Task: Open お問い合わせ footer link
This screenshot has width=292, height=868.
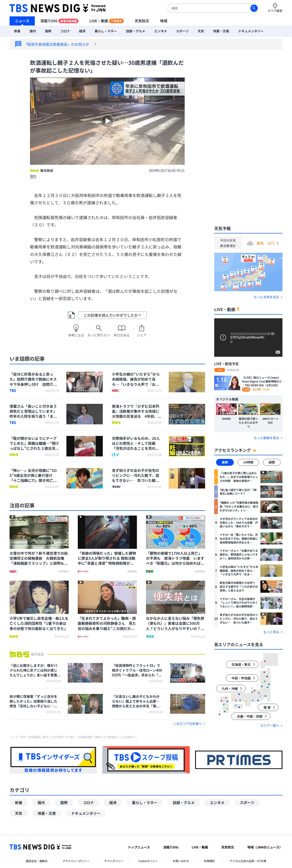Action: 181,861
